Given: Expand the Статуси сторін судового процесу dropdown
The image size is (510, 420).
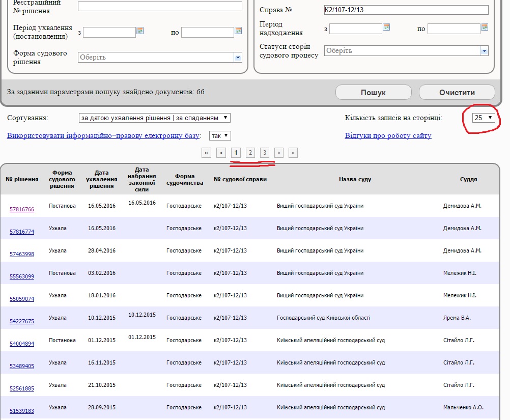Looking at the screenshot, I should click(484, 51).
